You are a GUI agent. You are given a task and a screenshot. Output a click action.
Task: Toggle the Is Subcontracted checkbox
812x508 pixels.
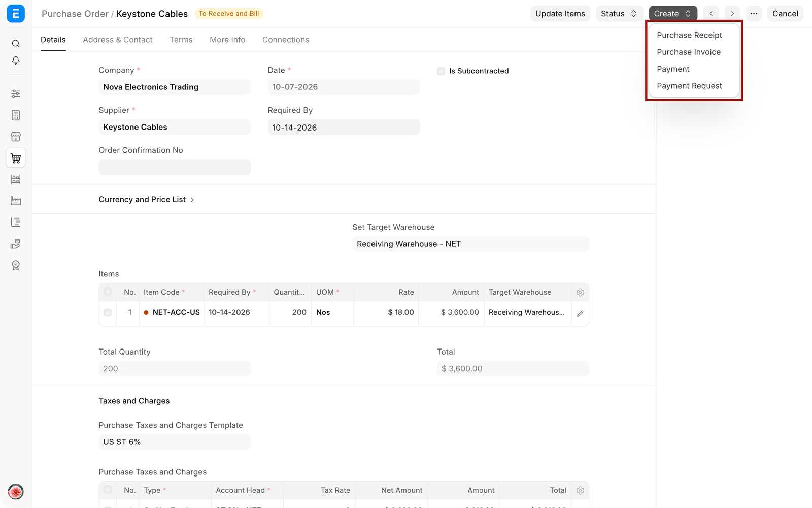[x=441, y=71]
